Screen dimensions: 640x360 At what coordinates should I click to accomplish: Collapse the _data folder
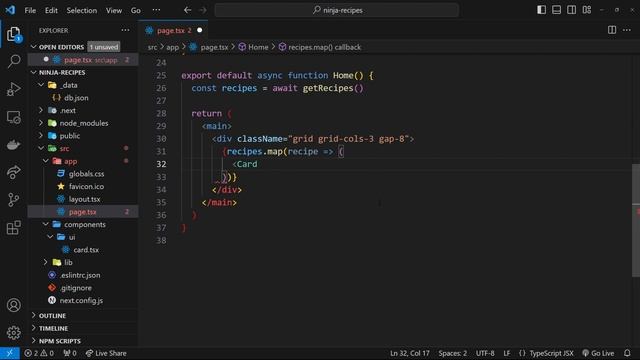click(41, 85)
